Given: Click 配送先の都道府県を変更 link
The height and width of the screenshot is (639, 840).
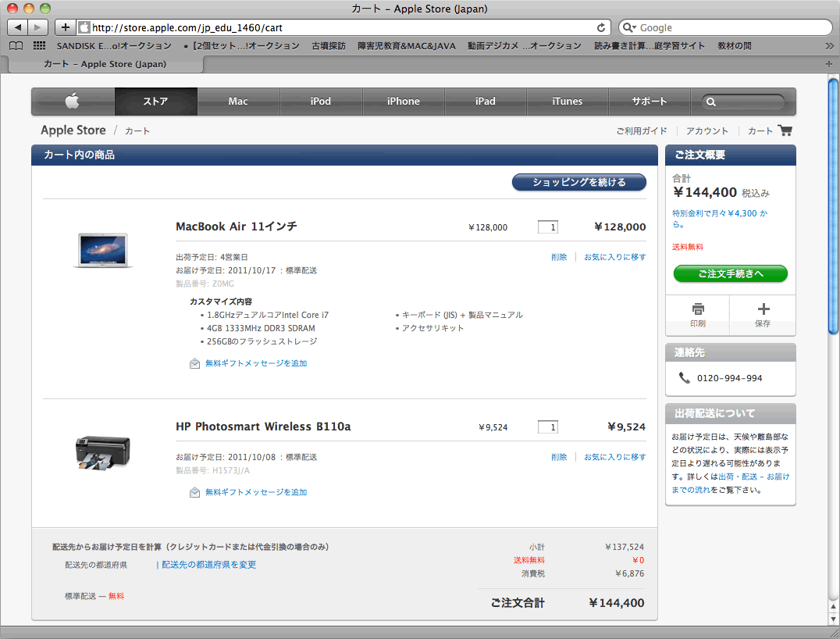Looking at the screenshot, I should [209, 565].
